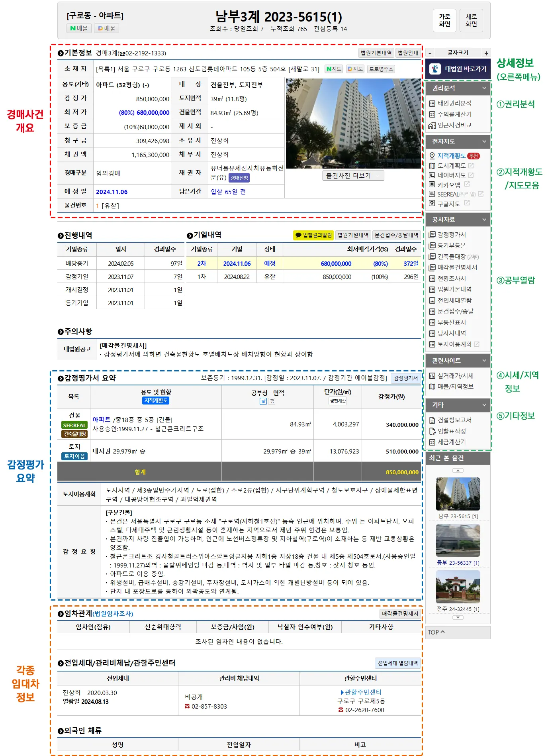
Task: Select 감정평가서 in 공시자료 menu
Action: click(x=451, y=235)
